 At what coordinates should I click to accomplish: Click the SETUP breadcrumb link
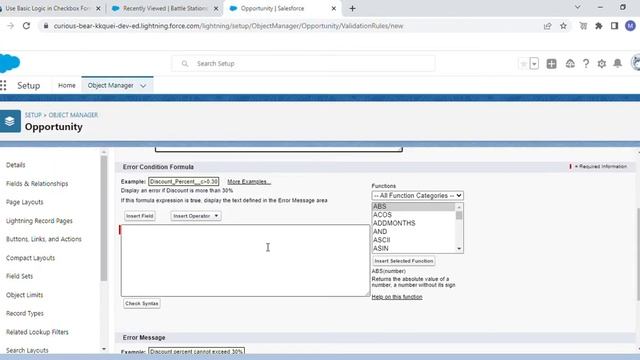(33, 115)
